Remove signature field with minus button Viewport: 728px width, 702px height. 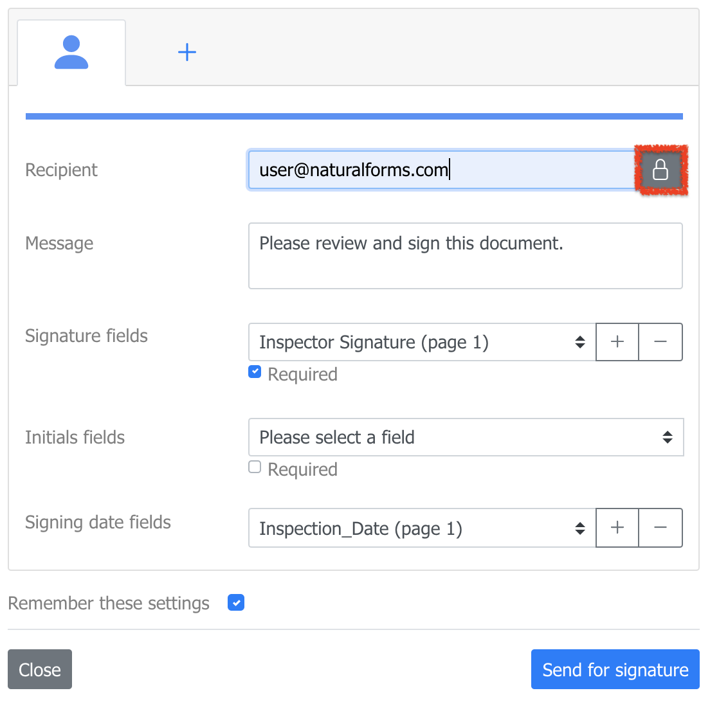pyautogui.click(x=660, y=342)
